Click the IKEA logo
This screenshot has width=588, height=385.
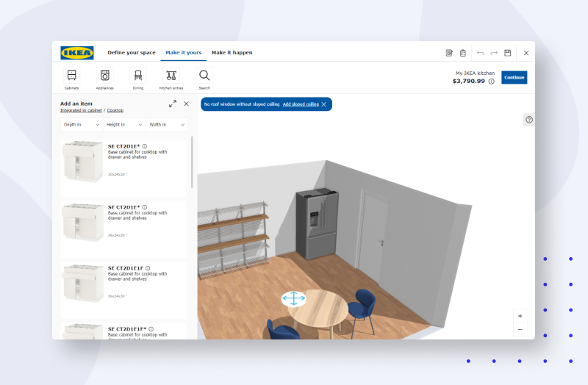pyautogui.click(x=77, y=53)
